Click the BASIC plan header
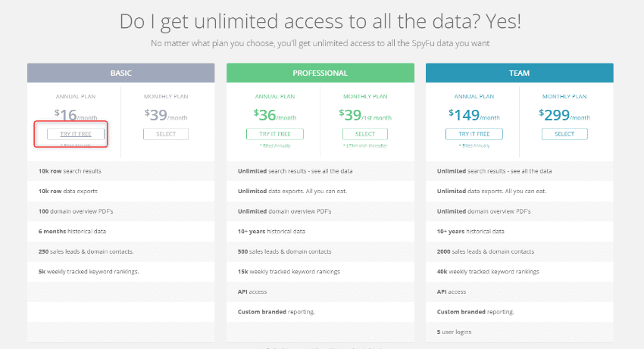 [x=121, y=73]
